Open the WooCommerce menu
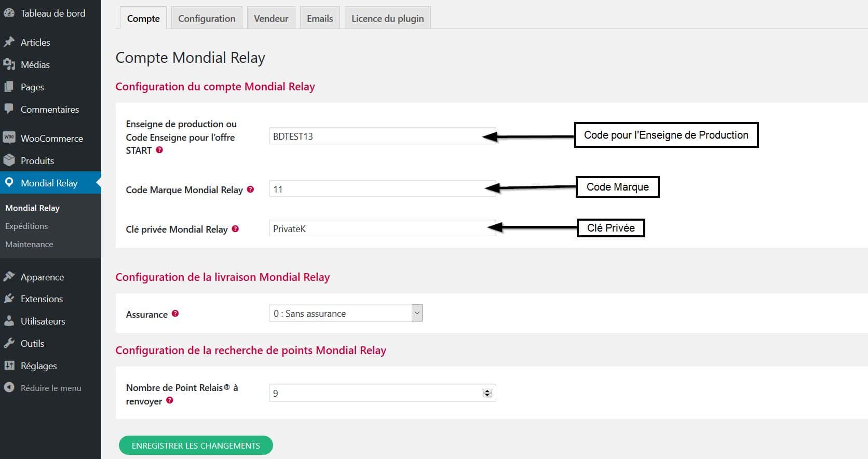The image size is (868, 459). (50, 138)
